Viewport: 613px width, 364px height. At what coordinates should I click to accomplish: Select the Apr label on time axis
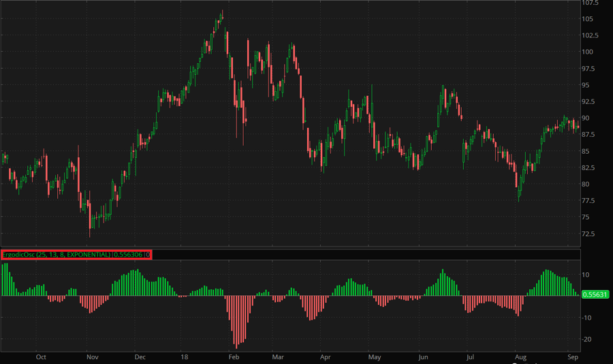325,356
